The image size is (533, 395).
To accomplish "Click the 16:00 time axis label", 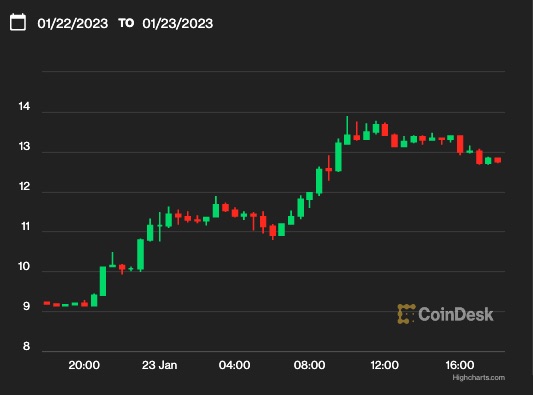I will click(460, 365).
